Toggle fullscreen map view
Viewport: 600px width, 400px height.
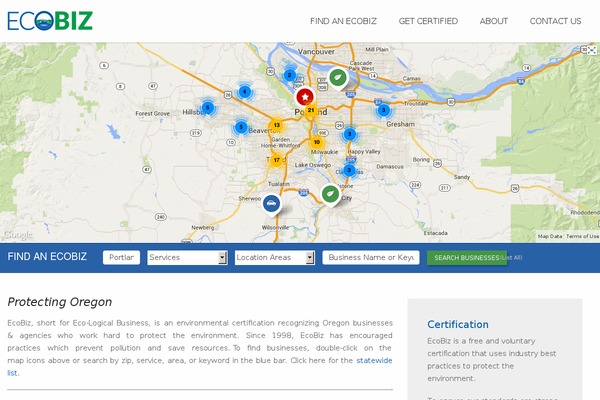pyautogui.click(x=592, y=51)
